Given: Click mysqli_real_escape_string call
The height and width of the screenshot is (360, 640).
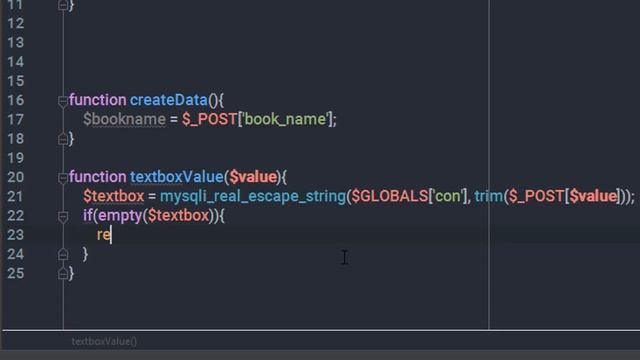Looking at the screenshot, I should (x=253, y=196).
